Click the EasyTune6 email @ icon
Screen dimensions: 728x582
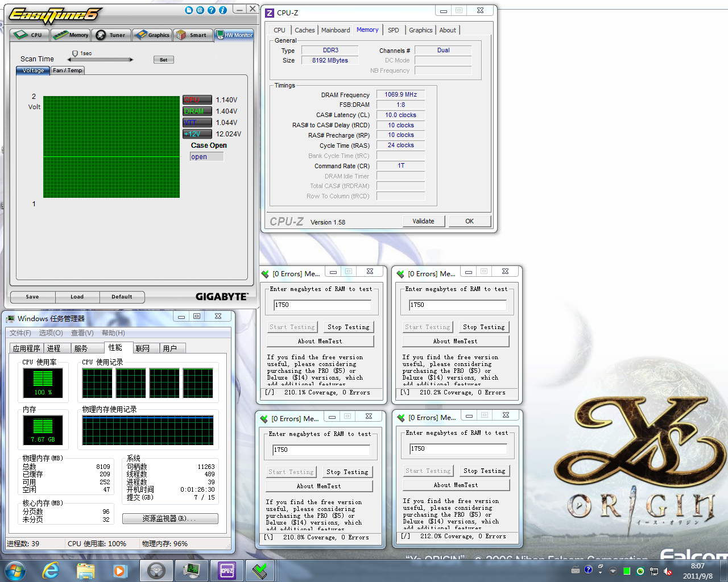coord(200,10)
